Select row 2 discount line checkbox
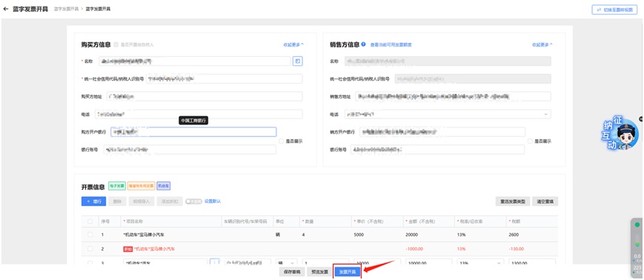This screenshot has width=644, height=280. coord(90,249)
